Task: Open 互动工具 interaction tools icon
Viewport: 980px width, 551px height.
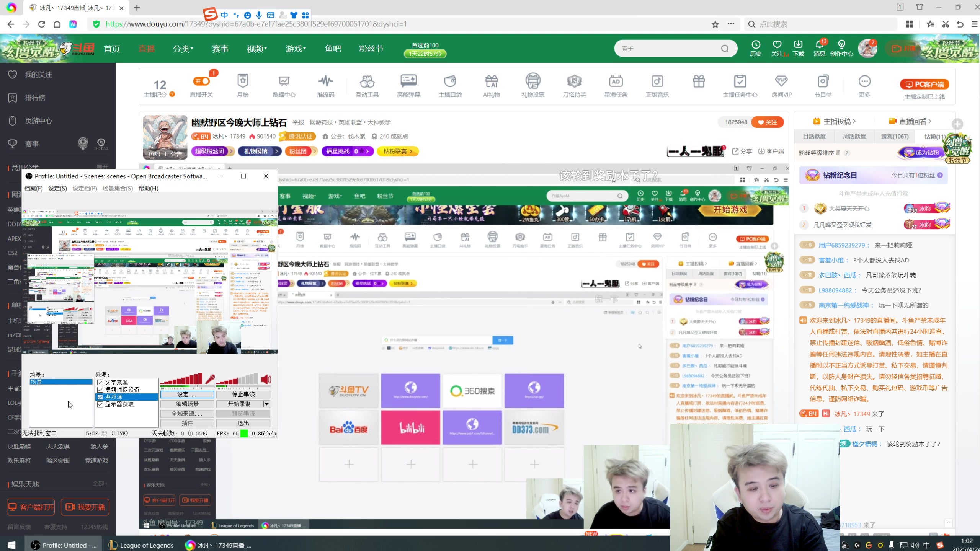Action: pyautogui.click(x=367, y=86)
